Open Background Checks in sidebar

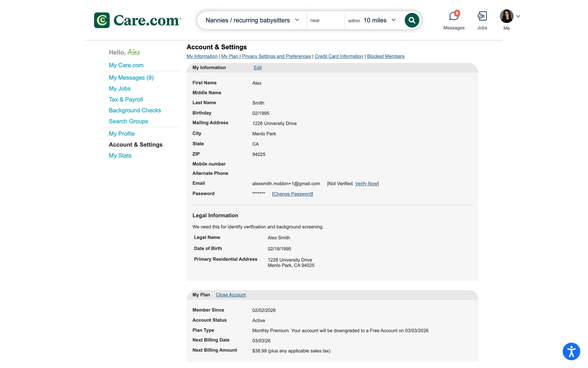[x=135, y=110]
